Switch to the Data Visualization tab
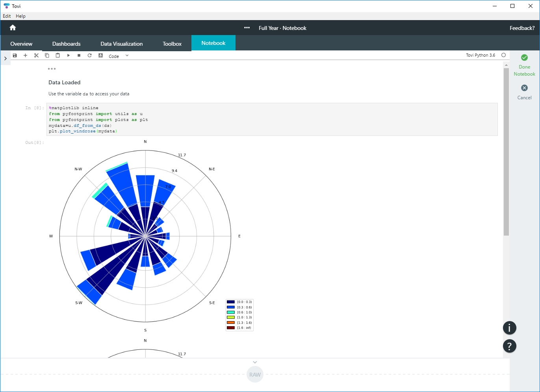The width and height of the screenshot is (540, 392). pyautogui.click(x=121, y=44)
